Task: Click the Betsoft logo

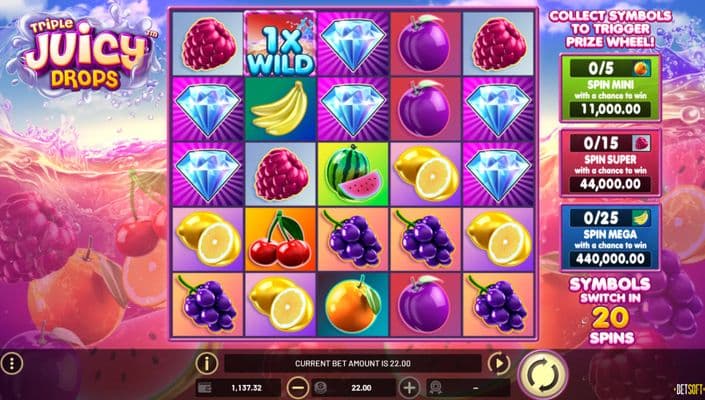Action: (689, 389)
